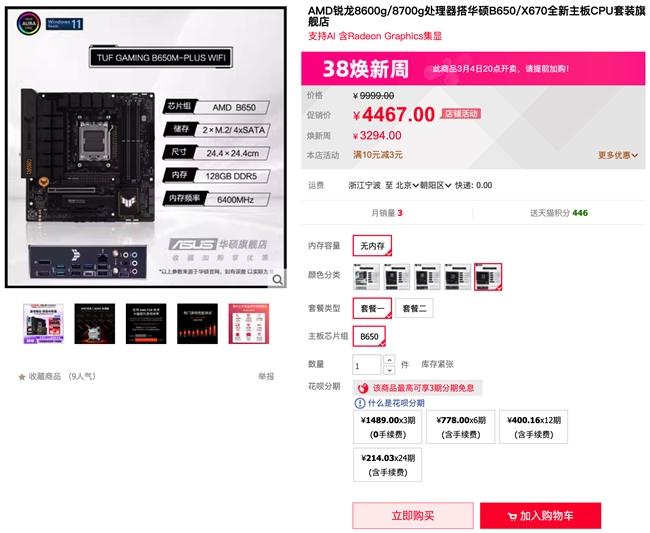This screenshot has width=650, height=533.
Task: Decrease quantity with the down arrow
Action: pos(389,370)
